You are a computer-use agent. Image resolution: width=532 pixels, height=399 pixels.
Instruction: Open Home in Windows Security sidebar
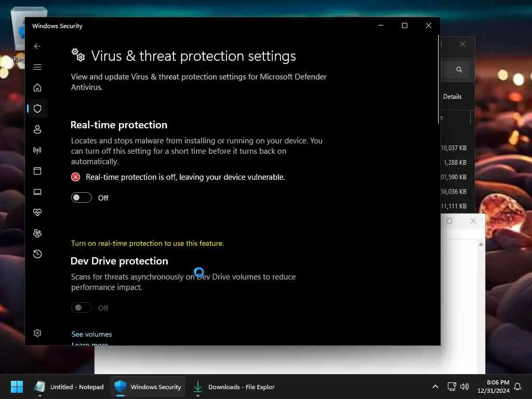(x=37, y=87)
